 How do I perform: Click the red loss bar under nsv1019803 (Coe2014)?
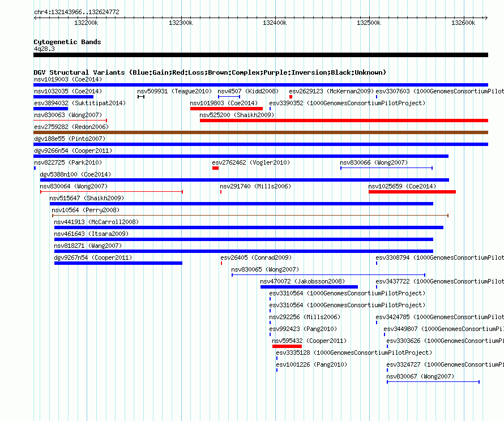(x=227, y=109)
